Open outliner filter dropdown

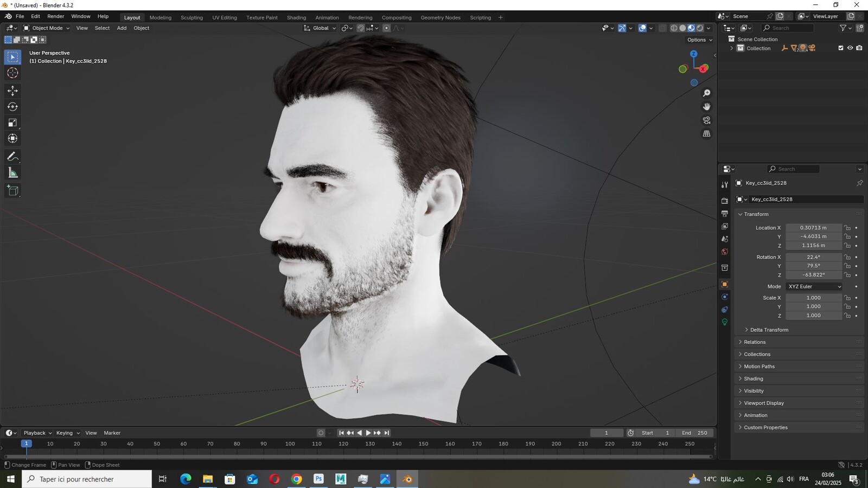[x=845, y=28]
